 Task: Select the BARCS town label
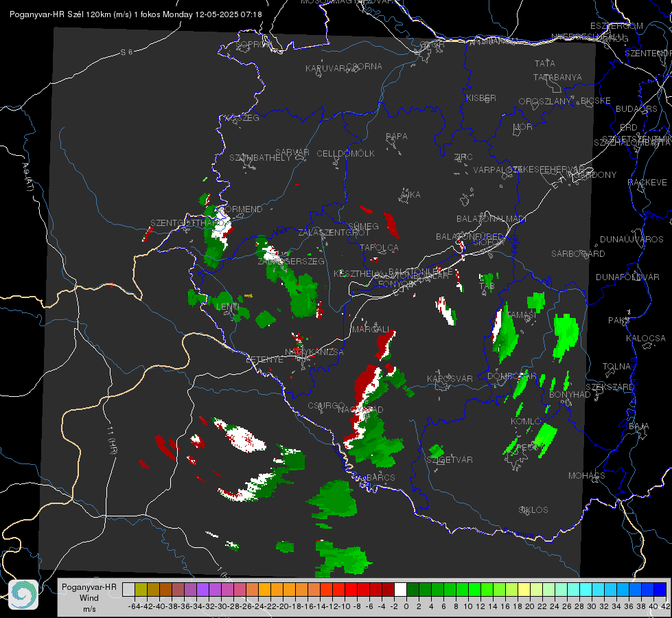click(381, 477)
